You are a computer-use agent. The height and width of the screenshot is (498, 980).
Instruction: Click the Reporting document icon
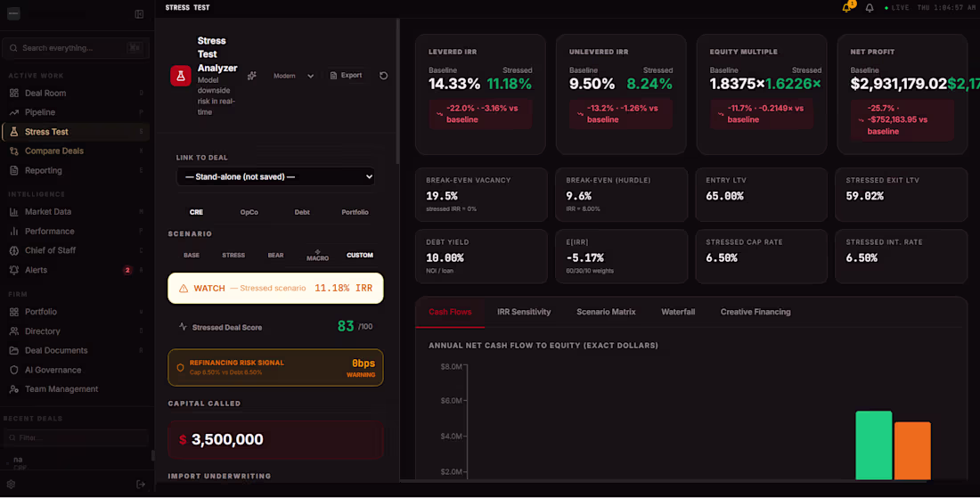tap(13, 170)
